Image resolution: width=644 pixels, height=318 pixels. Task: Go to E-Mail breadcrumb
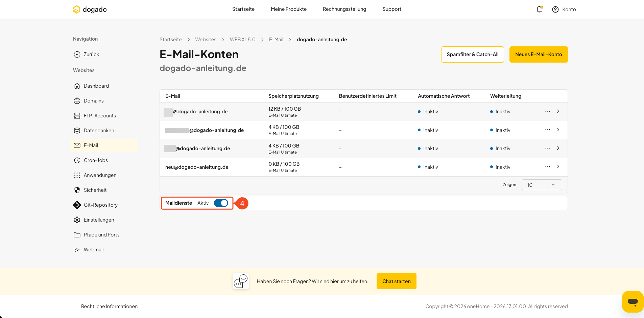point(276,40)
